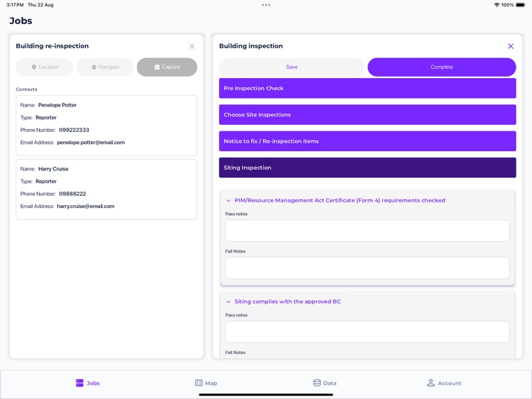Click the Wi-Fi status icon
Image resolution: width=532 pixels, height=399 pixels.
pos(497,5)
